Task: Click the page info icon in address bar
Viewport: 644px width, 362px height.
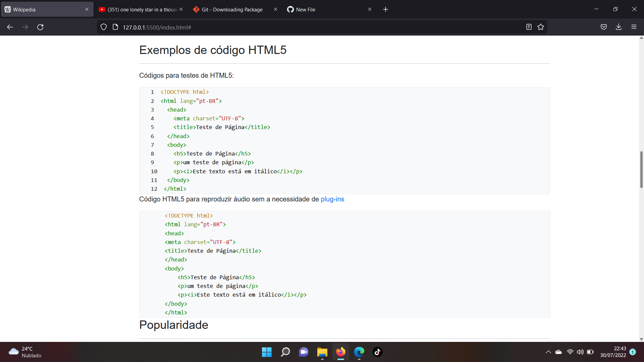Action: click(115, 27)
